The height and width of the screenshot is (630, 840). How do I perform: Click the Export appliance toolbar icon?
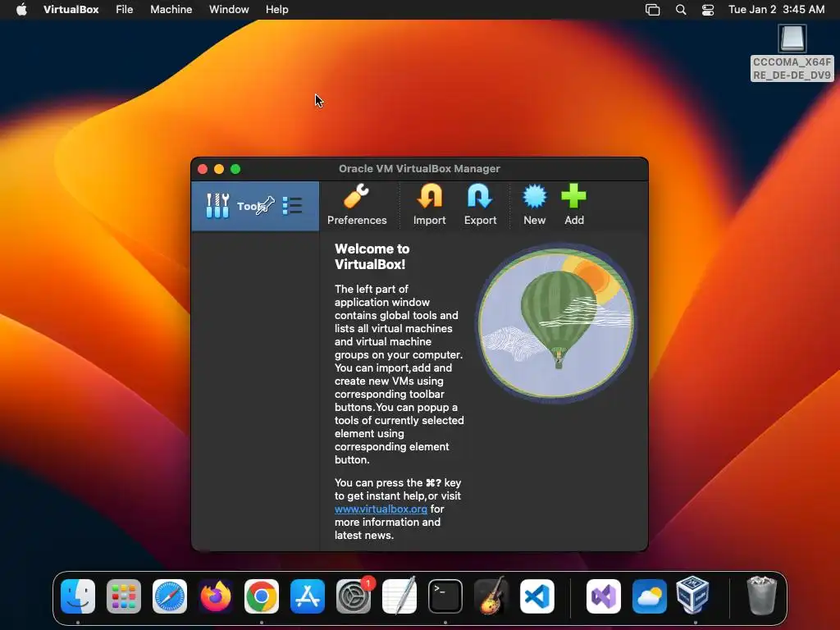pos(480,205)
